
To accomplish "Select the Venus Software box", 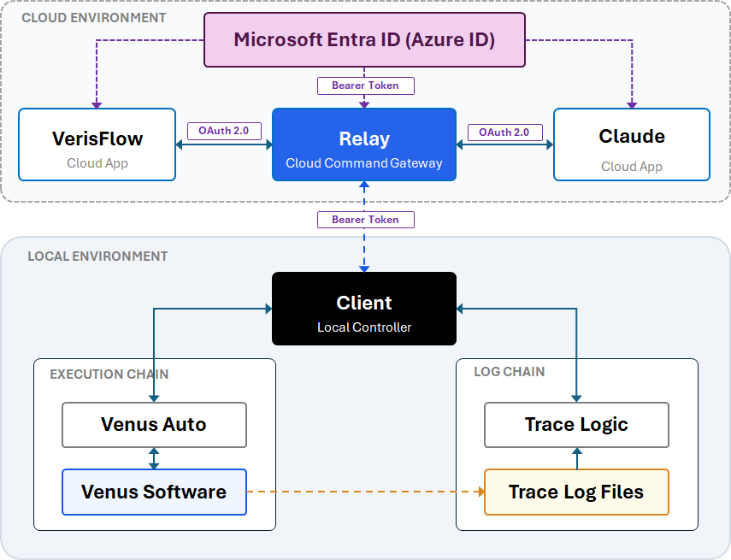I will point(154,492).
